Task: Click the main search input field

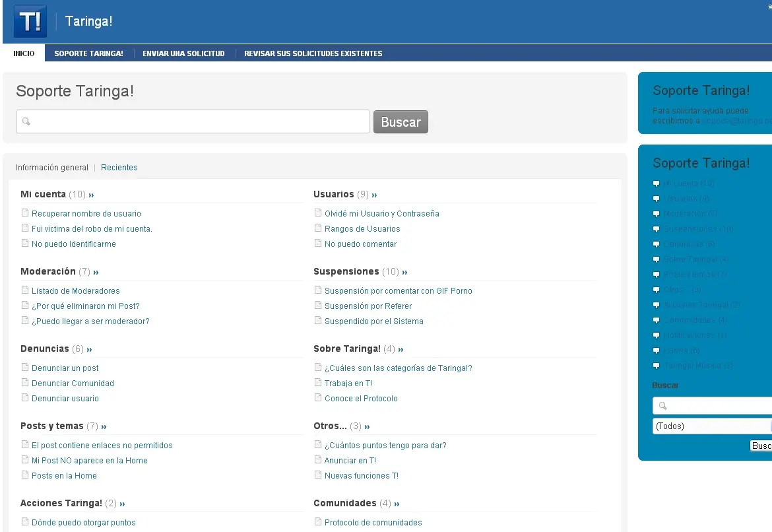Action: point(193,121)
